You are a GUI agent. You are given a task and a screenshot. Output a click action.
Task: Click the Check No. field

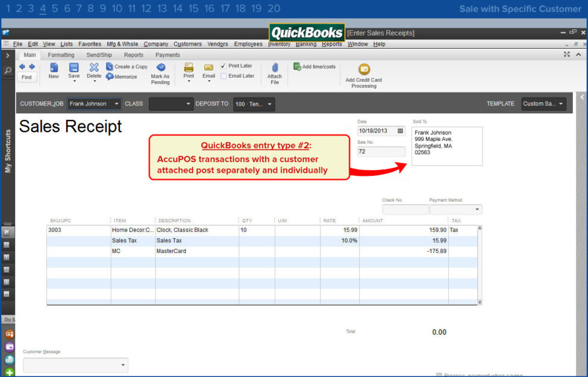pyautogui.click(x=405, y=209)
